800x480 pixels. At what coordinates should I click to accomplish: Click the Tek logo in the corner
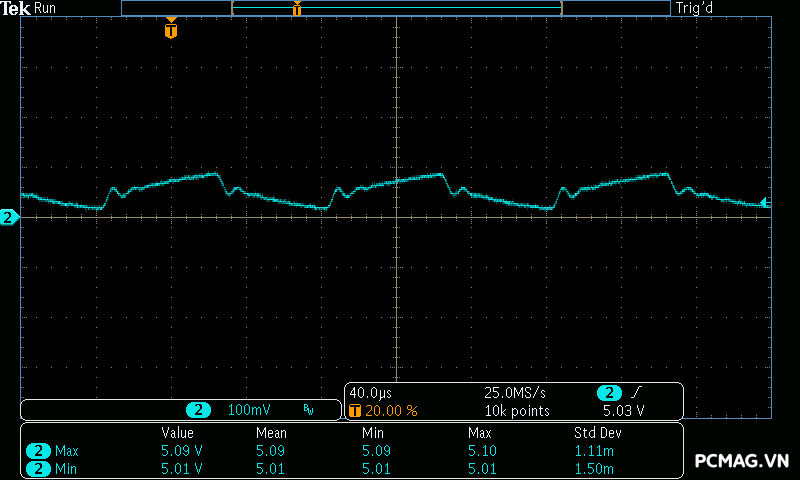[16, 8]
